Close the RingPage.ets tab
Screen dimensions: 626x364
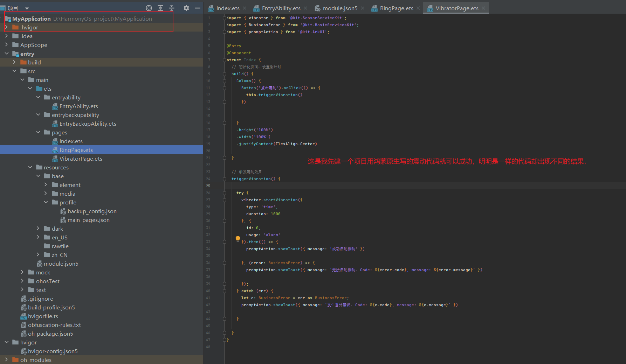[418, 8]
